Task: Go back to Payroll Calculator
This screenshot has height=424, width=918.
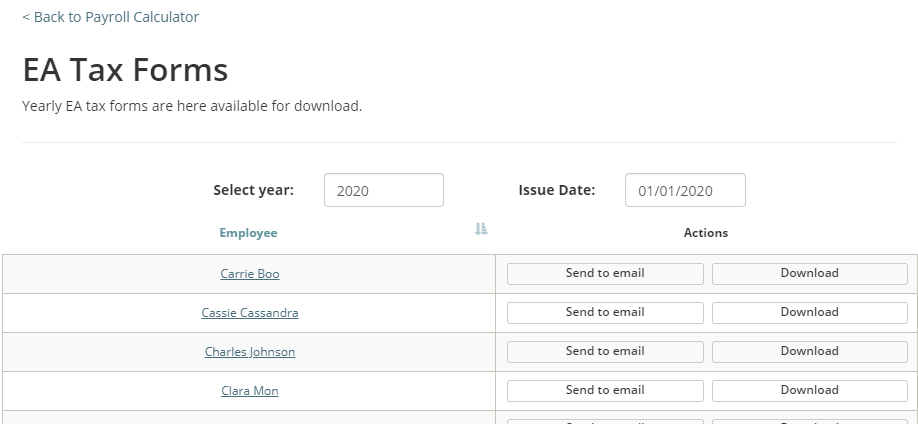Action: click(x=111, y=17)
